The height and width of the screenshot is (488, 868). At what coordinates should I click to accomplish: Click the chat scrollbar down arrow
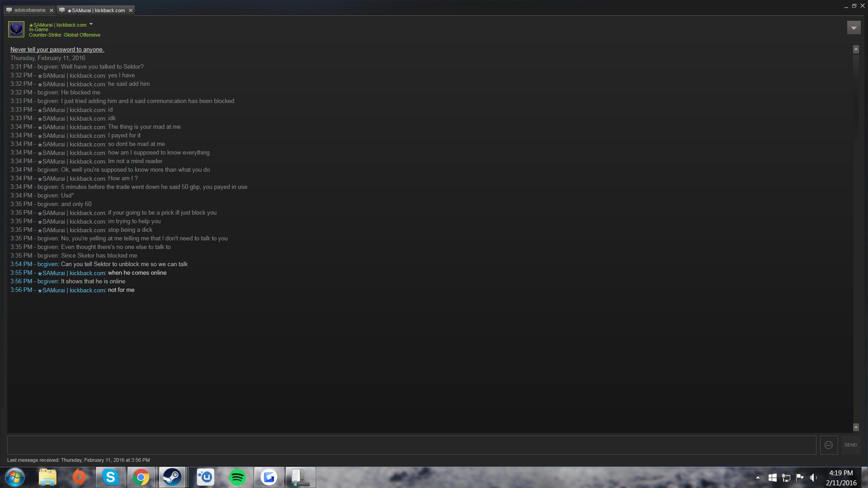(x=856, y=427)
